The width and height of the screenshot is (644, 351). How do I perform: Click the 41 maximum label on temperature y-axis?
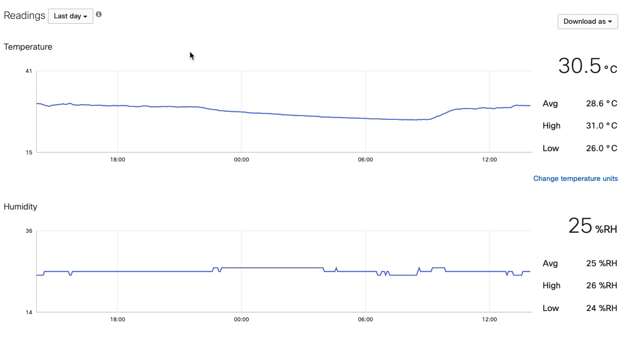pyautogui.click(x=29, y=71)
